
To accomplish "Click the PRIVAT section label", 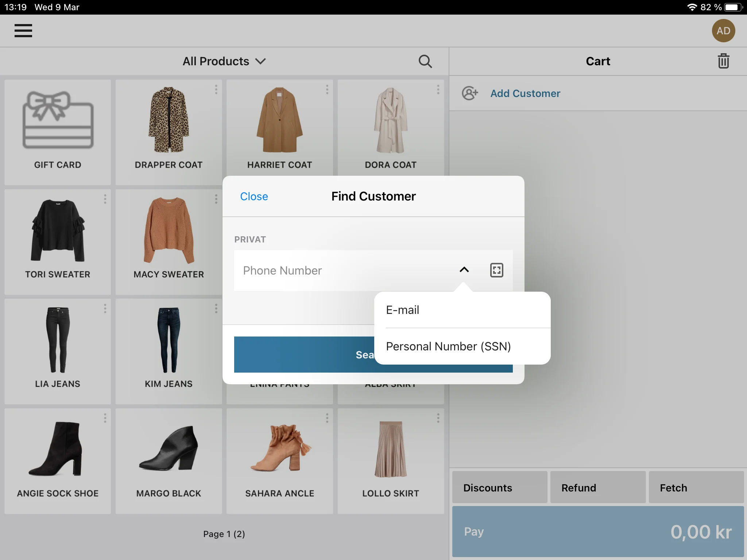I will coord(250,240).
